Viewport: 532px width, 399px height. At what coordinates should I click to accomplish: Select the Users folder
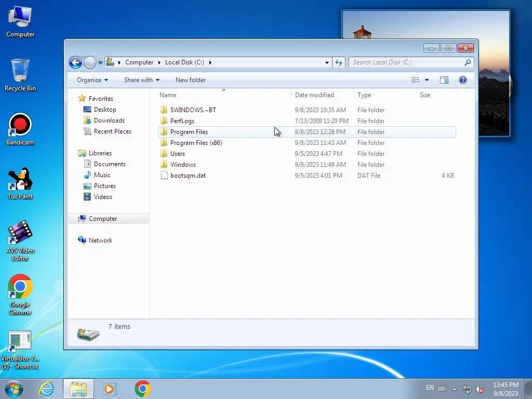click(x=307, y=154)
